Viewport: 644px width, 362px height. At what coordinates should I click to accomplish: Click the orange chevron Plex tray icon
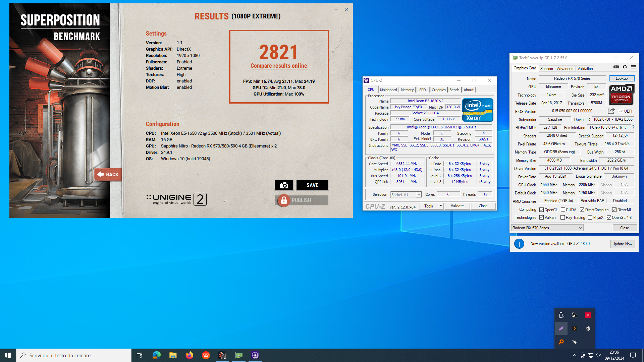pyautogui.click(x=574, y=328)
